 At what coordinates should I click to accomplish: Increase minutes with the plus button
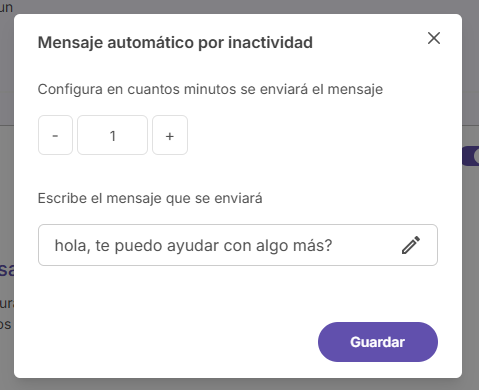[x=170, y=135]
